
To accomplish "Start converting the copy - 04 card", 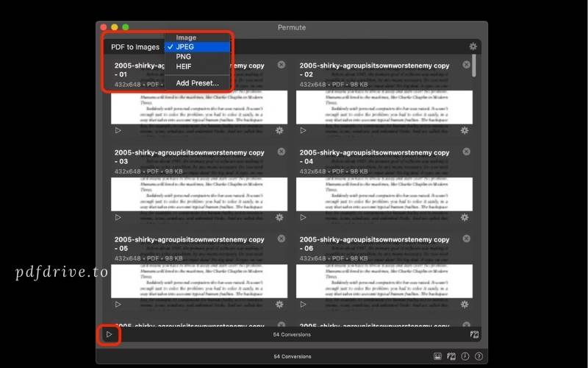I will (303, 217).
